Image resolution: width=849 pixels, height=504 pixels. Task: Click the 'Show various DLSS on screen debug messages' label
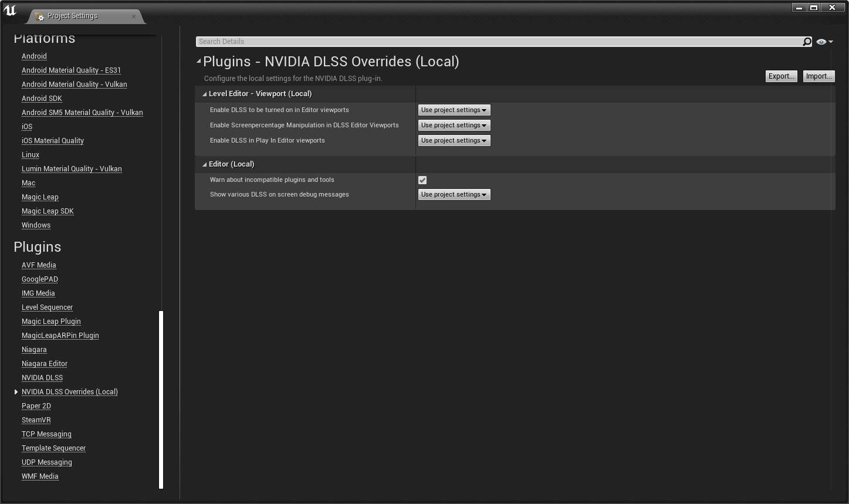tap(279, 195)
